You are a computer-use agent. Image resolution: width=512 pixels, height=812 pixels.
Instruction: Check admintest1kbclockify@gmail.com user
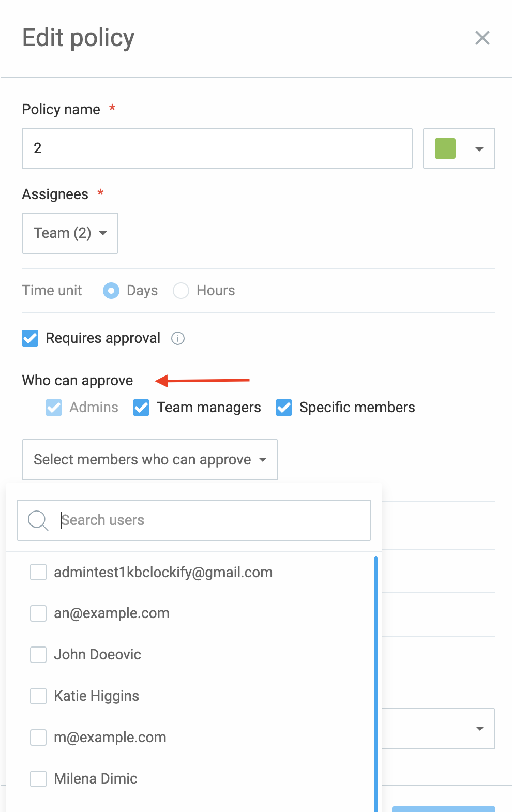[38, 572]
